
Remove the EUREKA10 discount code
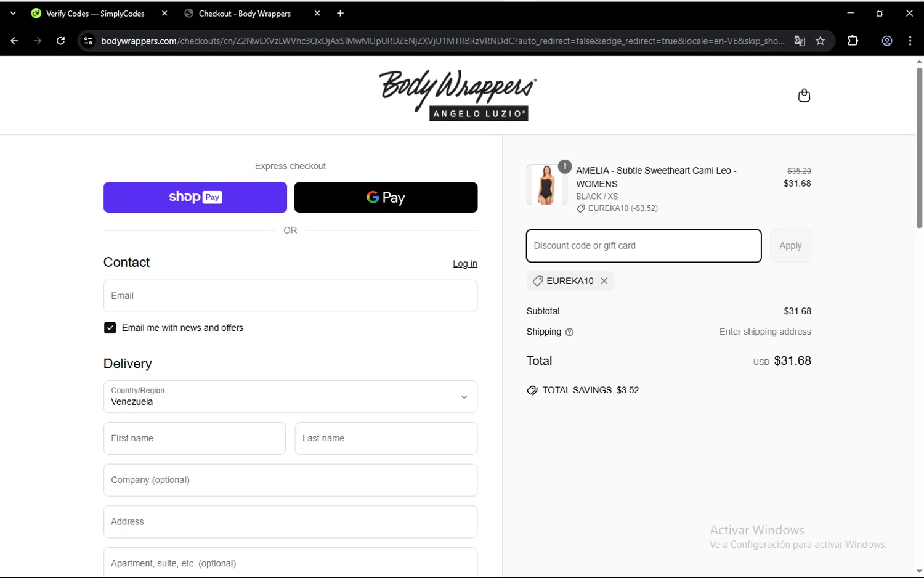[x=604, y=281]
